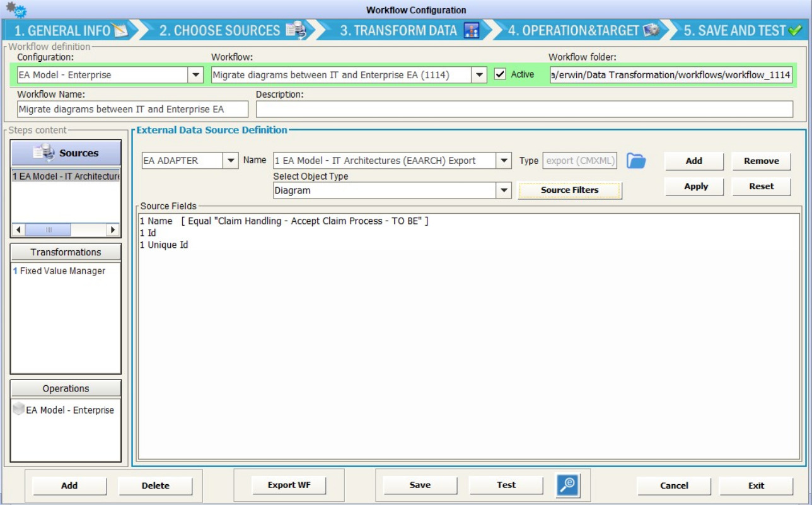Click the blue folder browse icon

click(636, 161)
